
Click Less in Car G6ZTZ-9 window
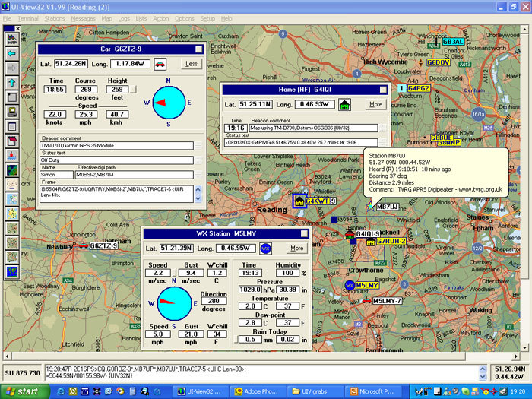click(x=192, y=64)
